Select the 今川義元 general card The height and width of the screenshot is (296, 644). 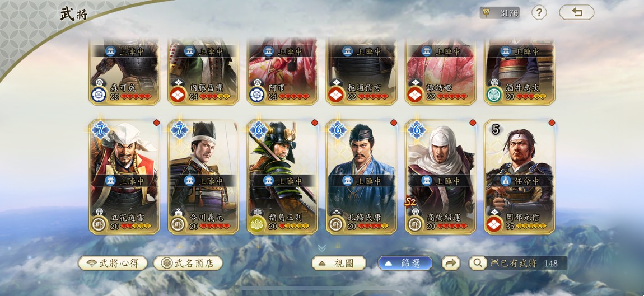click(203, 177)
